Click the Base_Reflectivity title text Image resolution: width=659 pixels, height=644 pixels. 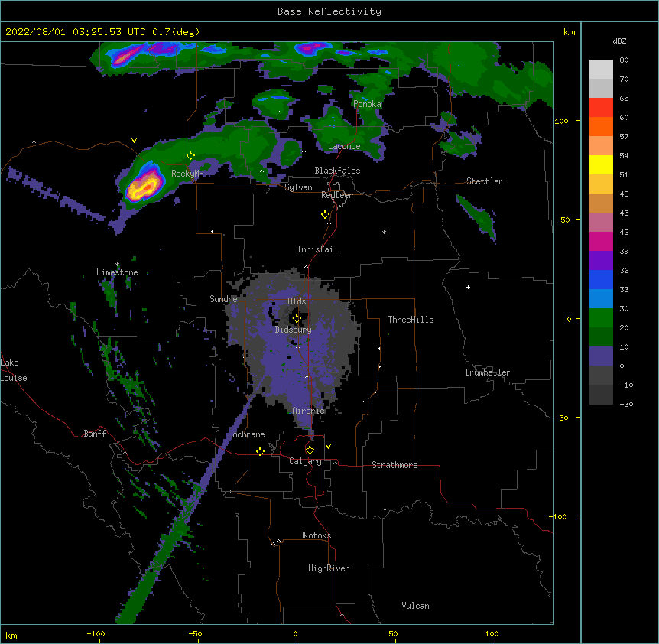coord(329,11)
